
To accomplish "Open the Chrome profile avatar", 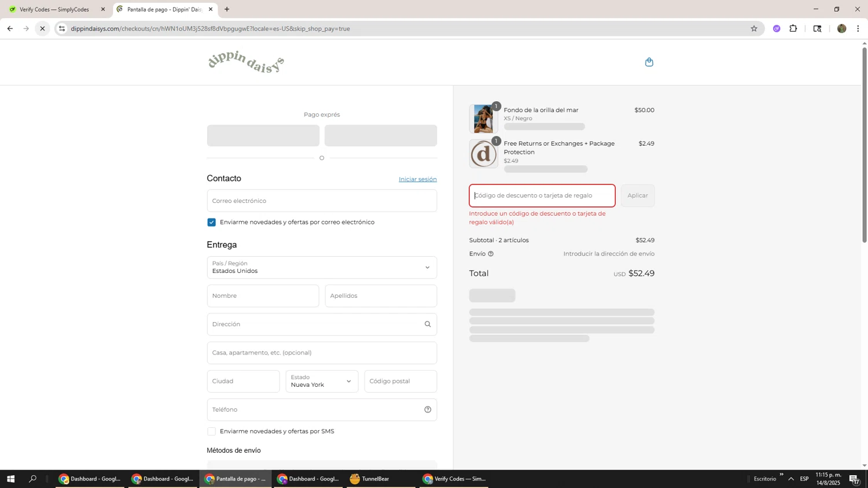I will point(842,28).
